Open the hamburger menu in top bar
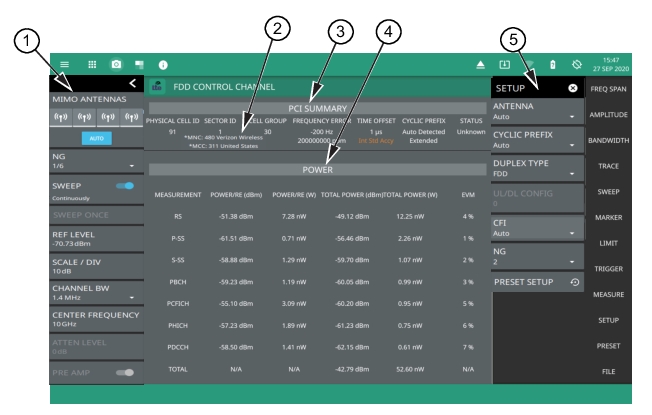 point(65,63)
